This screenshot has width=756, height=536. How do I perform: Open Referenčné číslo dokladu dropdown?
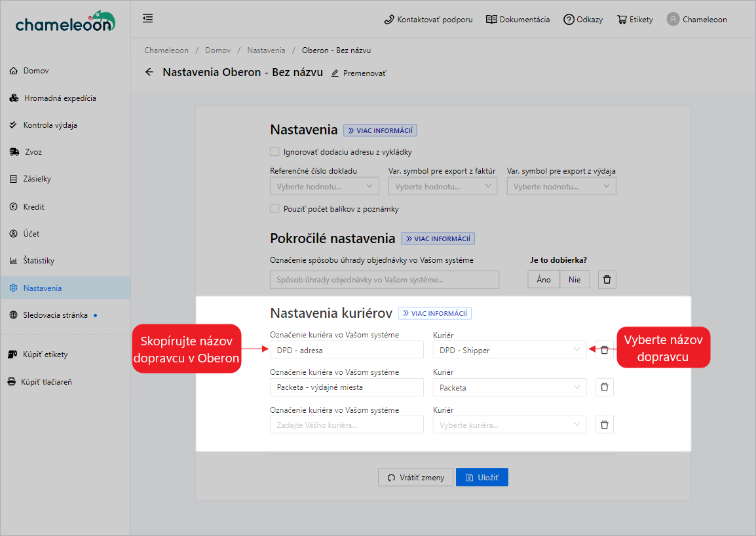(x=324, y=187)
